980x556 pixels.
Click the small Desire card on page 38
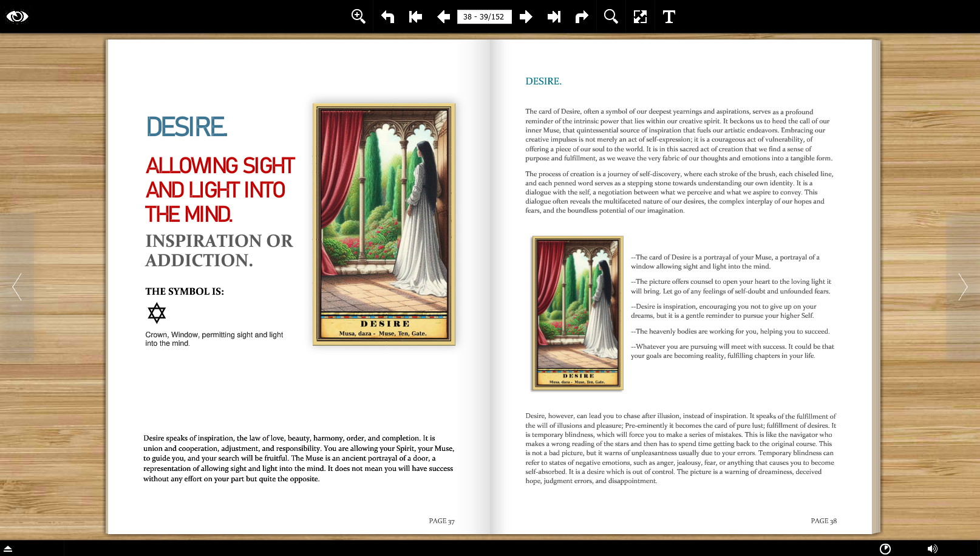pyautogui.click(x=577, y=313)
